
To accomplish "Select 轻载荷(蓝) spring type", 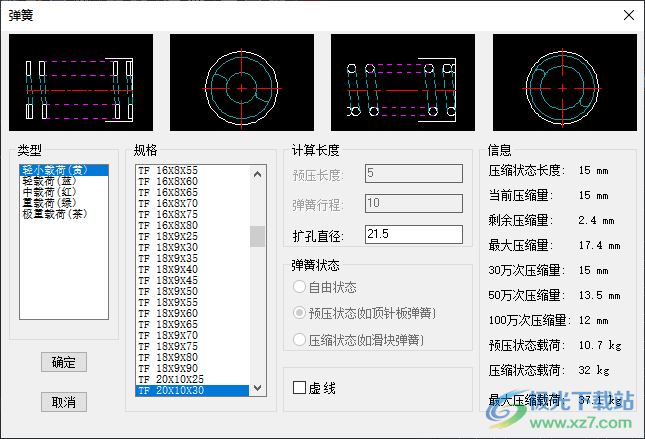I will (64, 181).
